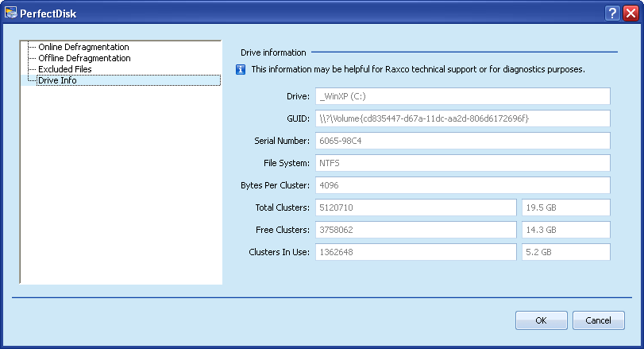This screenshot has height=349, width=644.
Task: Click the Serial Number field 6065-98C4
Action: pos(463,141)
